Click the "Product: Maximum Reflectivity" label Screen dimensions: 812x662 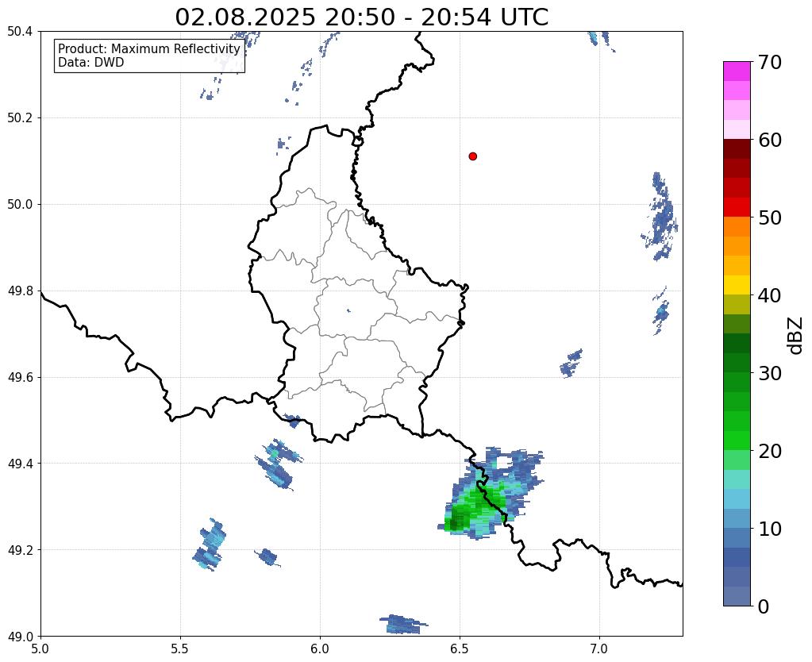pyautogui.click(x=149, y=48)
